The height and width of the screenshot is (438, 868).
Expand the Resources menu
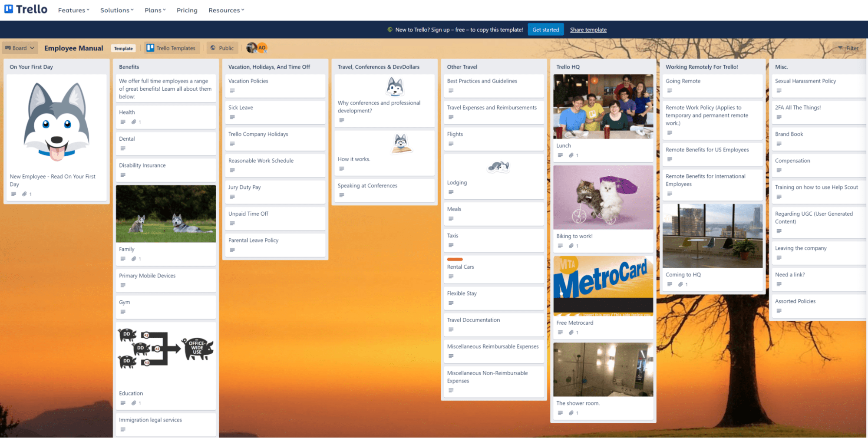coord(226,10)
